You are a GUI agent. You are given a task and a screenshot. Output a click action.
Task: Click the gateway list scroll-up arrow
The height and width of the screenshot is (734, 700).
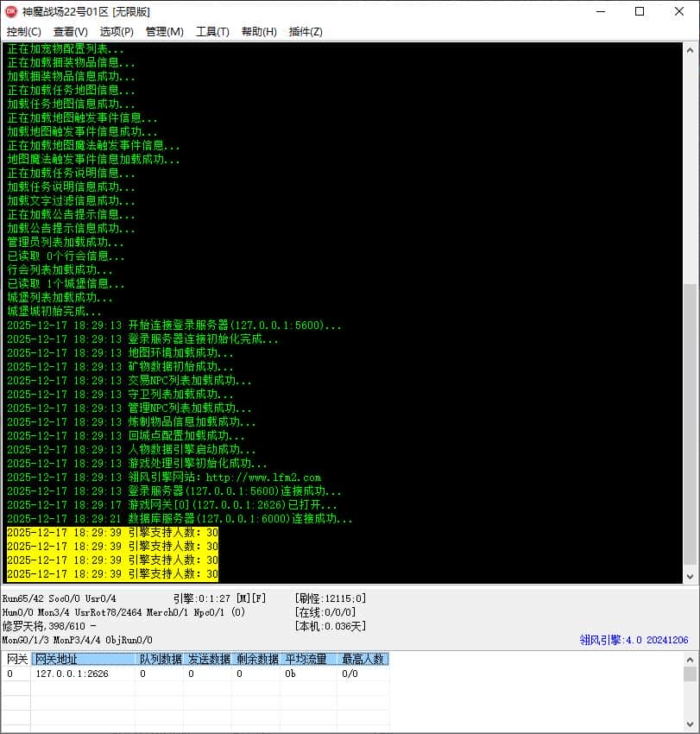click(690, 659)
